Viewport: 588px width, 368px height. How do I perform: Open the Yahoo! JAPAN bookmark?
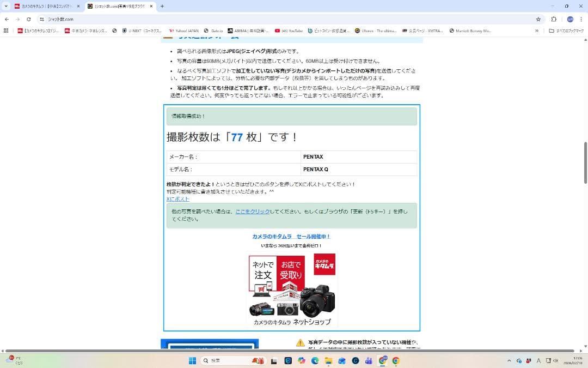[183, 31]
